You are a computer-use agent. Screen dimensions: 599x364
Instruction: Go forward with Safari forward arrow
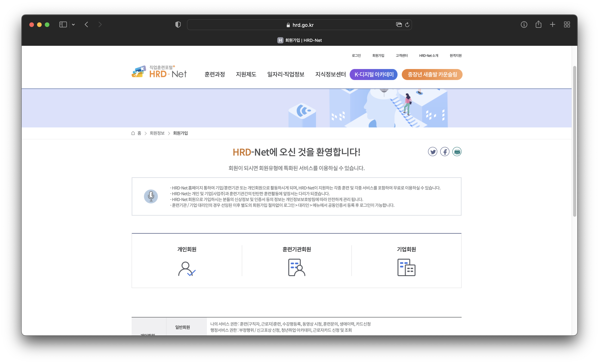[x=100, y=24]
